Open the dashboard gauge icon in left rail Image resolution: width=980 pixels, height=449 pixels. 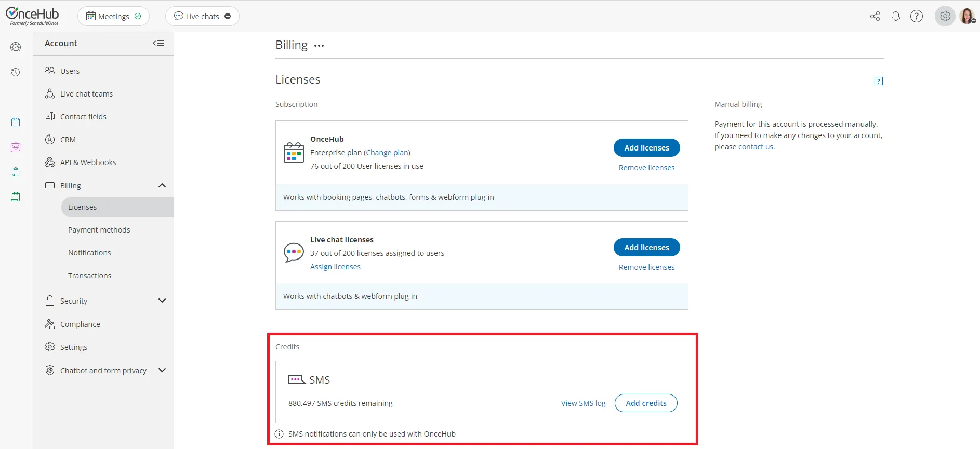point(16,47)
